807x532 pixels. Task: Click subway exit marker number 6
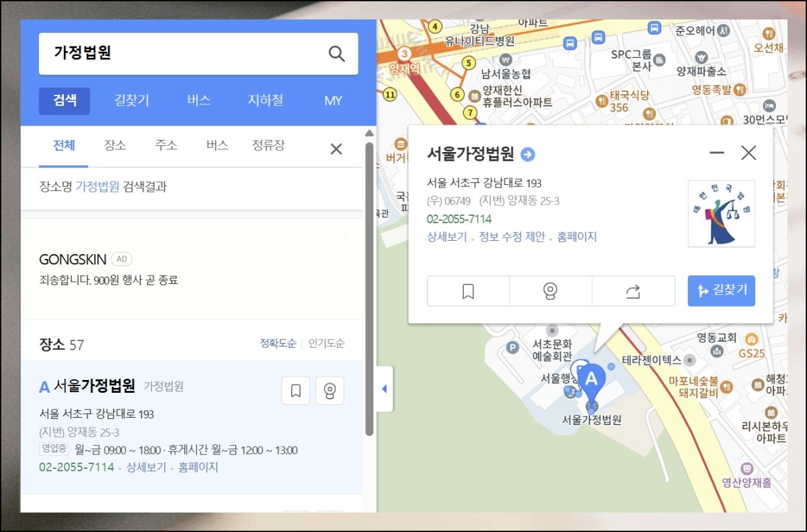point(458,94)
